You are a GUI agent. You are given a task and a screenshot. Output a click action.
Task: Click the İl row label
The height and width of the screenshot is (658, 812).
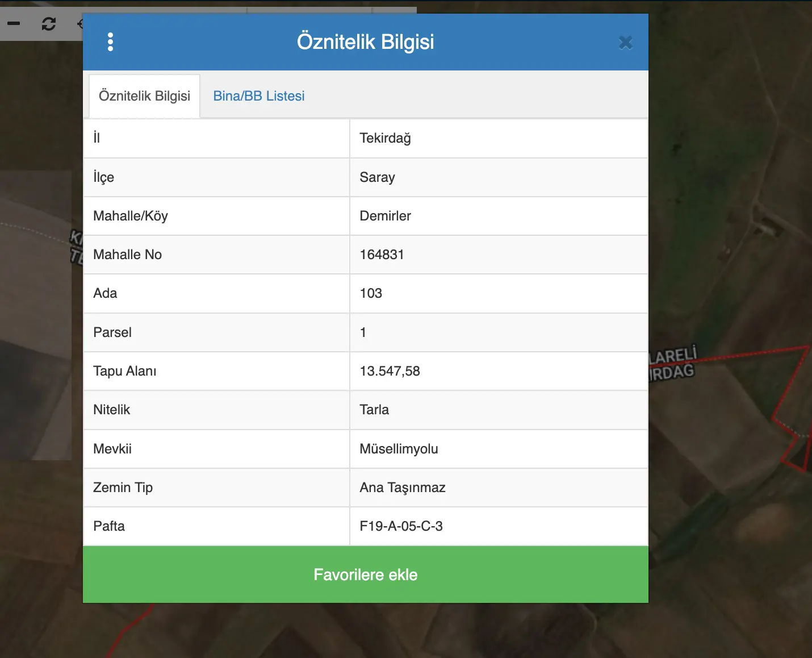click(97, 138)
